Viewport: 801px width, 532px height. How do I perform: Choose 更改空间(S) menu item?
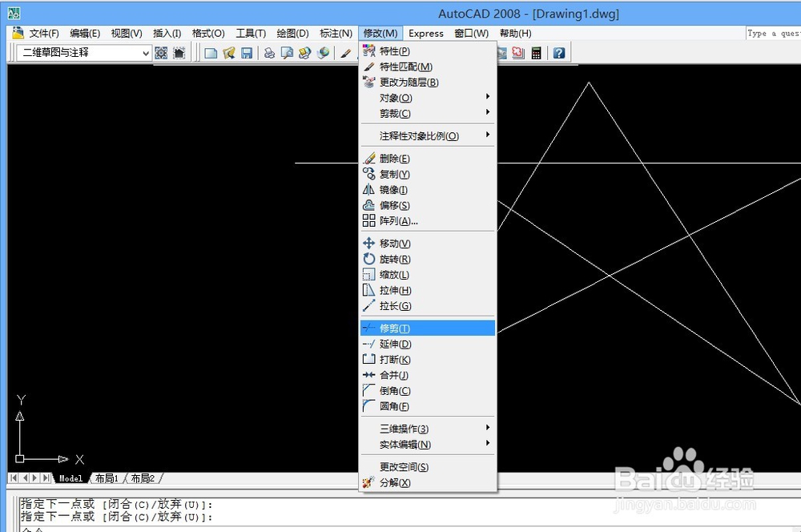pos(428,467)
